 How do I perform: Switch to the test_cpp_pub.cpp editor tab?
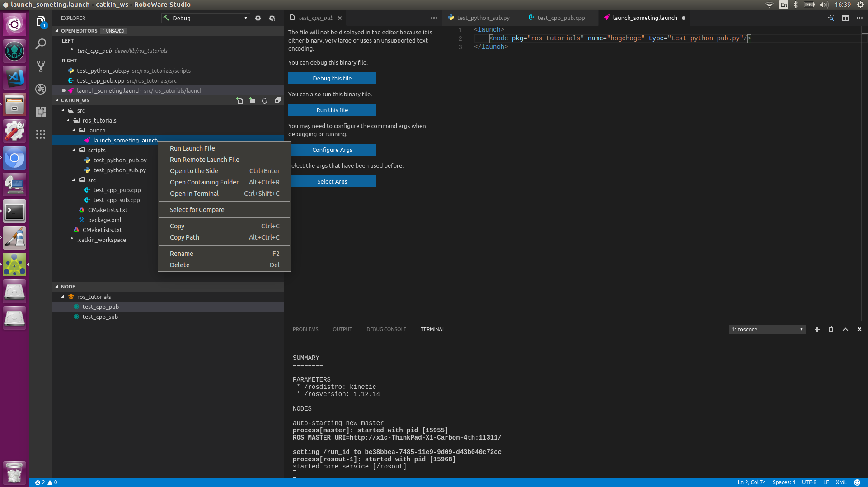(561, 18)
